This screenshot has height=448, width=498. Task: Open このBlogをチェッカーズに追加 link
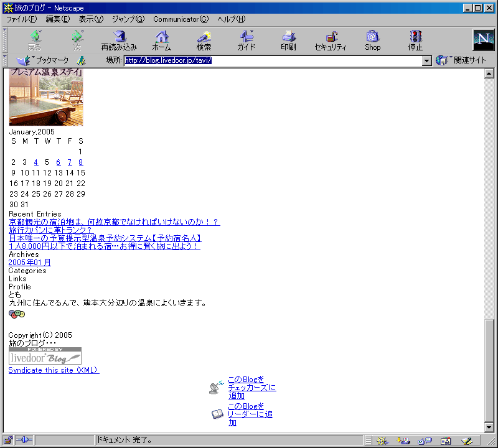[252, 388]
